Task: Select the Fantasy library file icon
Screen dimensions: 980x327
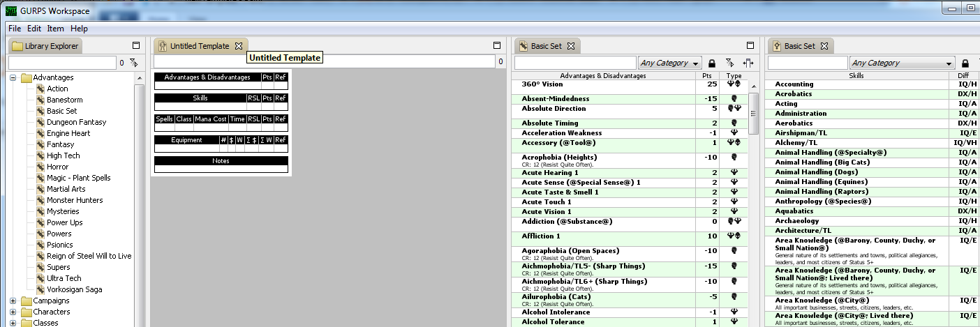Action: coord(40,144)
